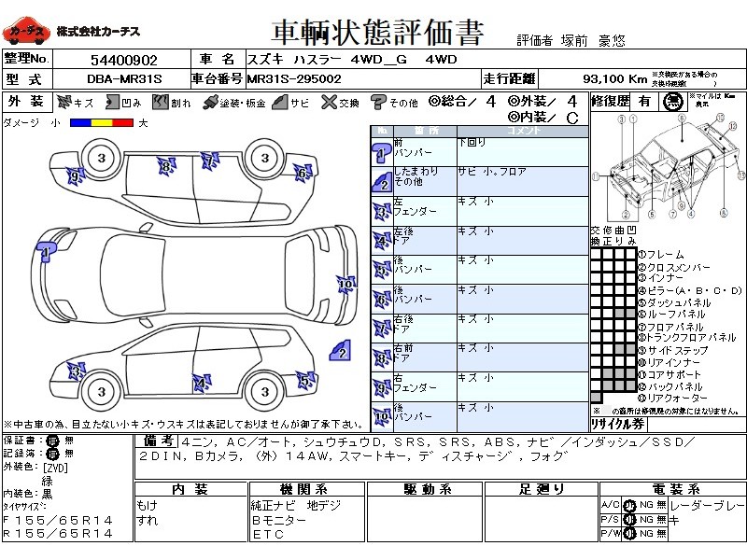This screenshot has width=747, height=560.
Task: Select scratch marker 6 on the car diagram
Action: (x=303, y=174)
